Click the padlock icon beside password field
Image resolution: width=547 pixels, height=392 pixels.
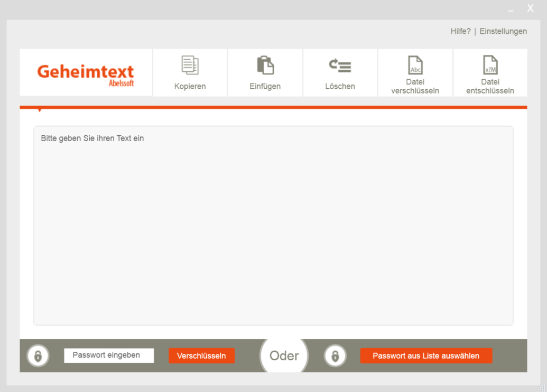pyautogui.click(x=38, y=356)
